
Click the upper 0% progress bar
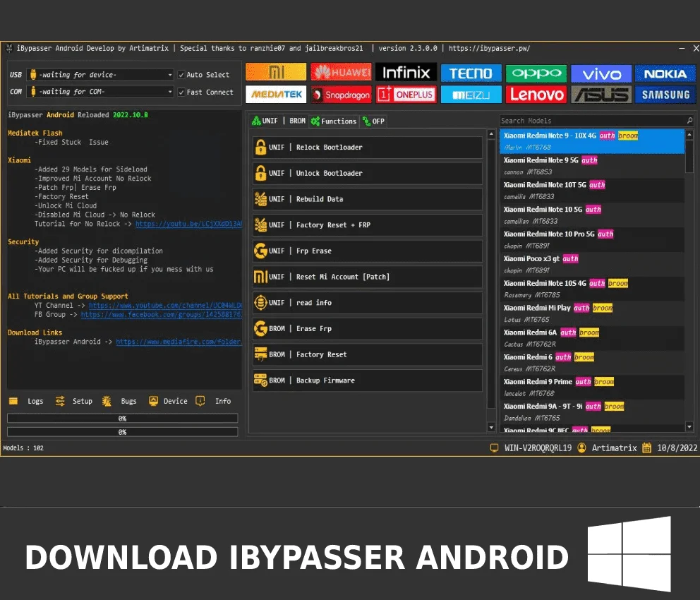point(122,419)
